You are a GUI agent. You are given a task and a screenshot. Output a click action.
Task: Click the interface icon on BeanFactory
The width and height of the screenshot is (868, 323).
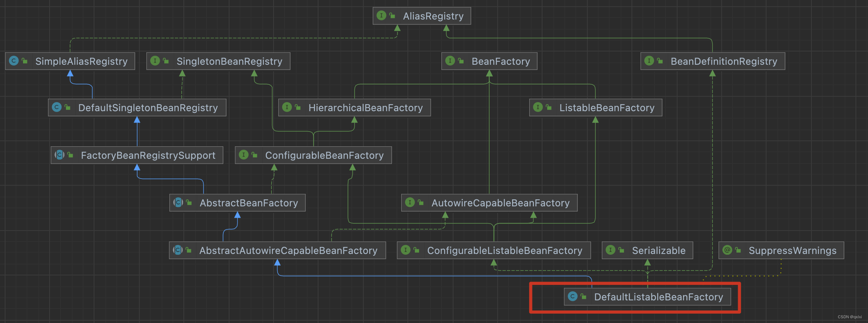pos(450,61)
